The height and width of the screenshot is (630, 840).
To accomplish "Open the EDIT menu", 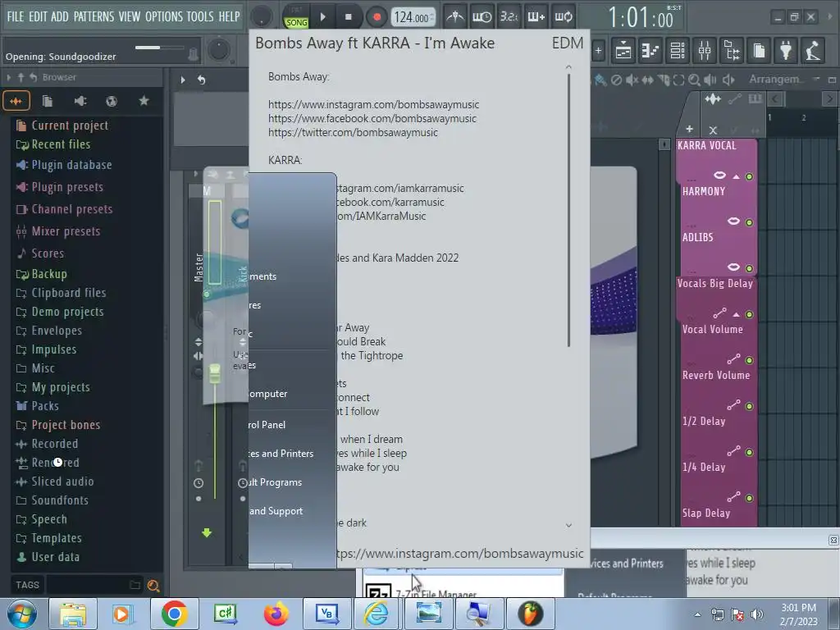I will pos(38,16).
